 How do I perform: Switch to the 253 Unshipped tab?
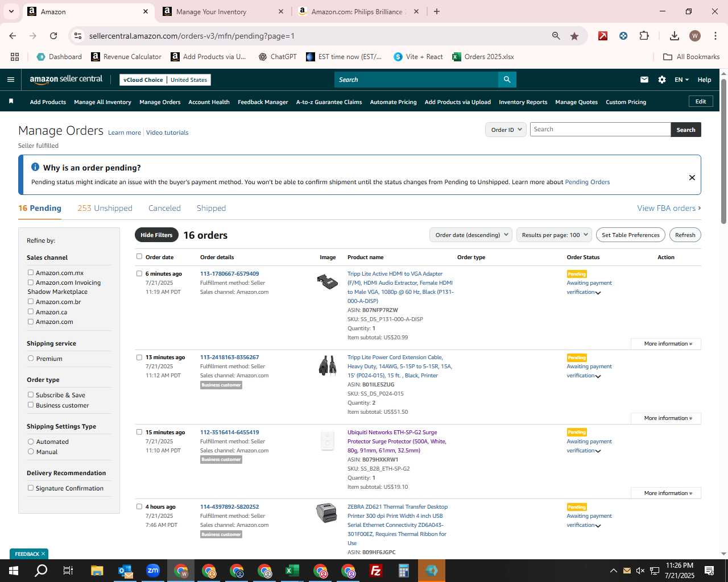[x=105, y=208]
